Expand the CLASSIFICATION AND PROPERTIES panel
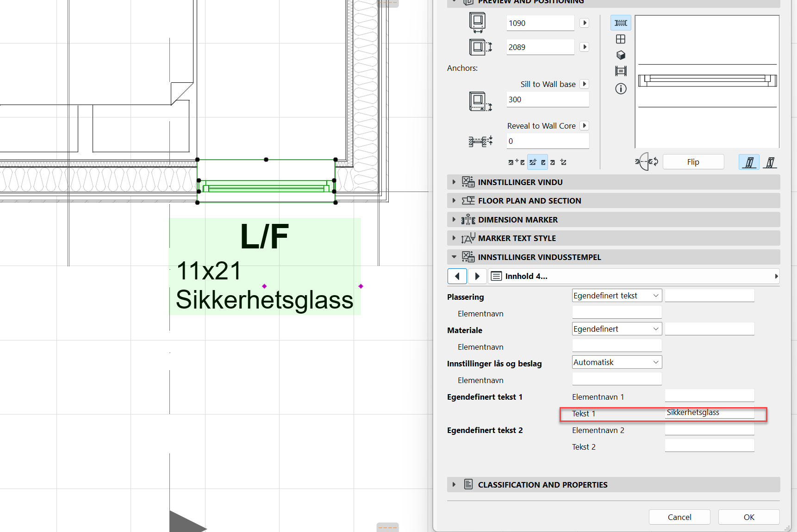 pyautogui.click(x=542, y=485)
